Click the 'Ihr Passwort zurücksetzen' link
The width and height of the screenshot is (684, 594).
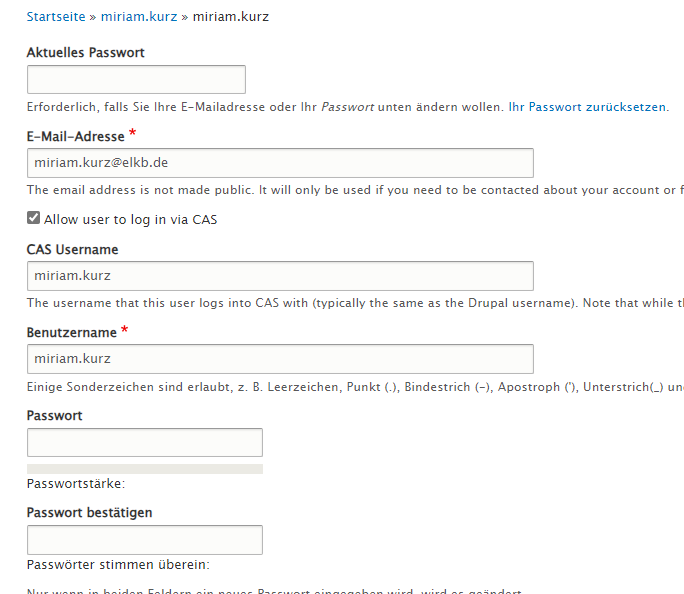click(x=587, y=107)
